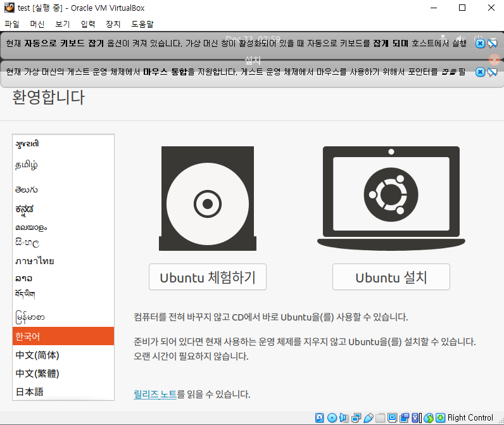The image size is (504, 425).
Task: Select 日本語 in the language list
Action: 63,391
